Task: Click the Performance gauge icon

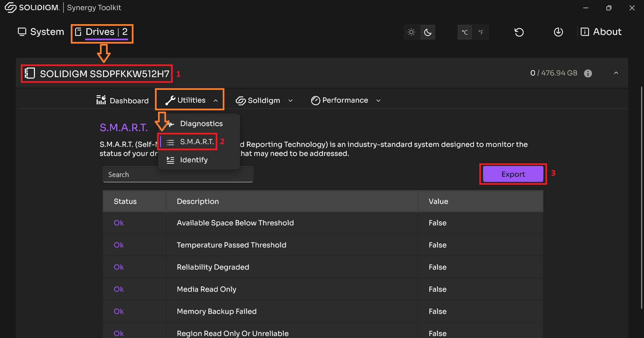Action: click(315, 101)
